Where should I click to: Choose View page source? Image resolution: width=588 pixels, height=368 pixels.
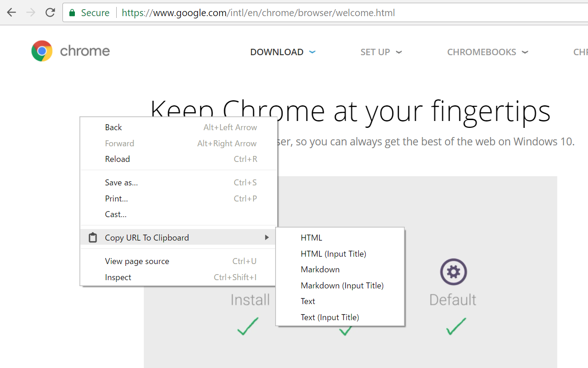coord(179,261)
